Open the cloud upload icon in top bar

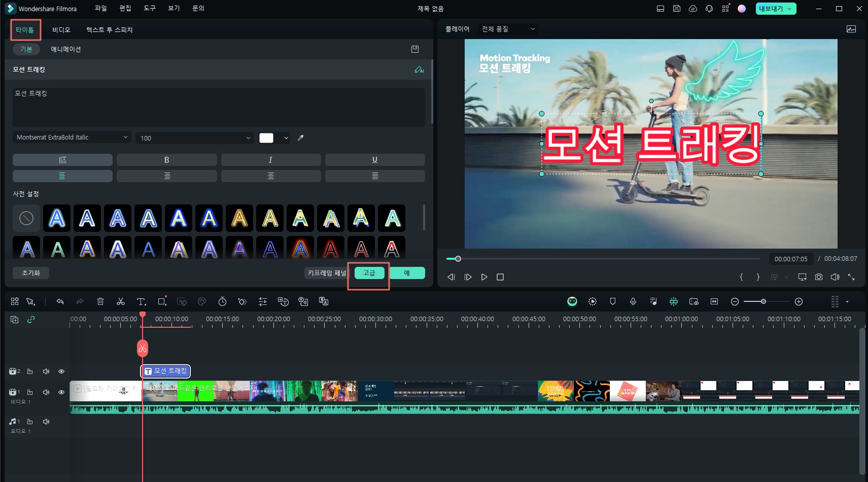[x=693, y=9]
